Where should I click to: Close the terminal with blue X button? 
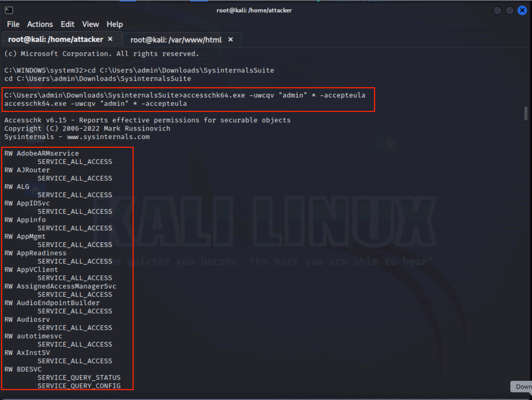522,10
